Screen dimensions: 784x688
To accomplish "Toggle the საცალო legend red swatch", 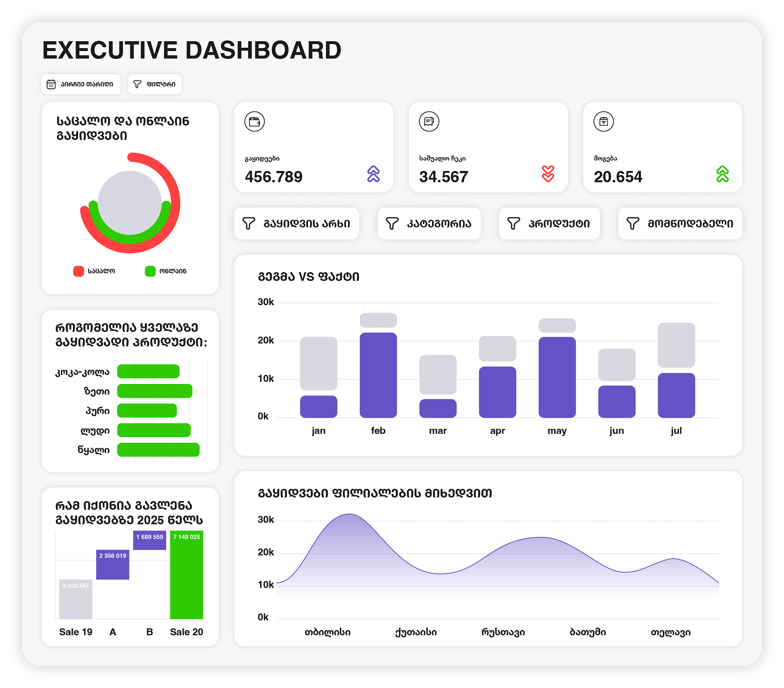I will (x=78, y=271).
